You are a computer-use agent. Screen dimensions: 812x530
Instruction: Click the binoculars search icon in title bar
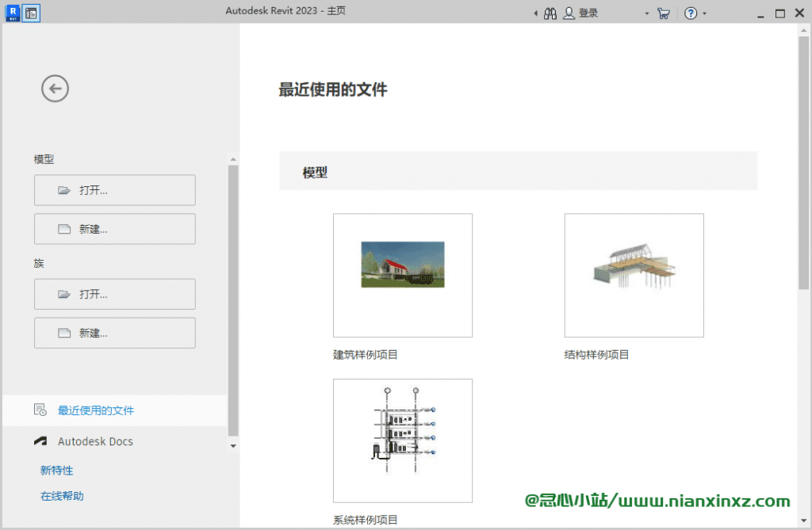click(x=550, y=13)
